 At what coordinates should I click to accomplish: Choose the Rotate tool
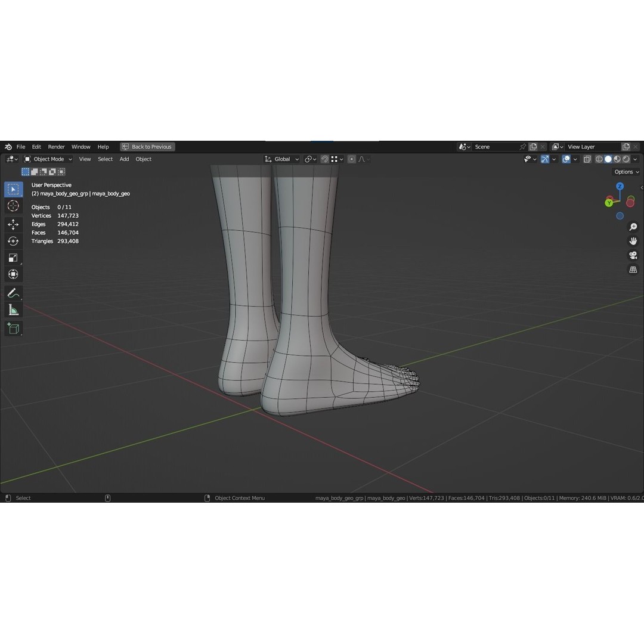point(13,241)
